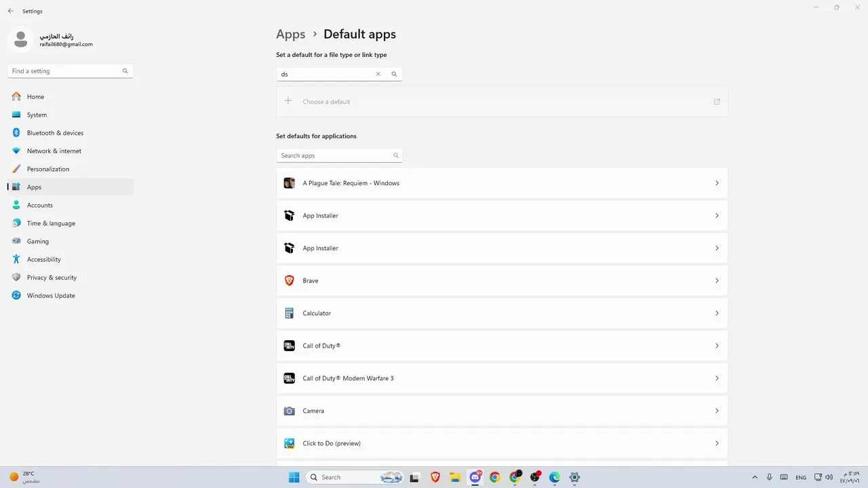Open Network & internet settings
868x488 pixels.
coord(71,151)
